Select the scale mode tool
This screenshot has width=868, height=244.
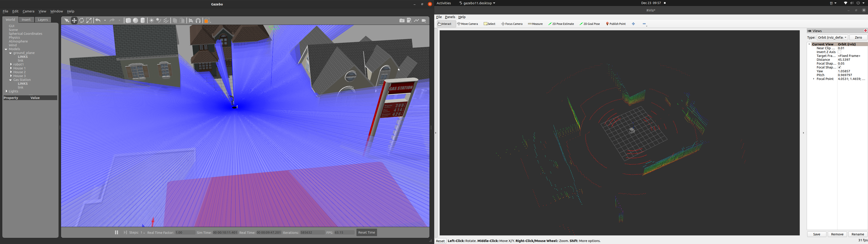point(89,21)
